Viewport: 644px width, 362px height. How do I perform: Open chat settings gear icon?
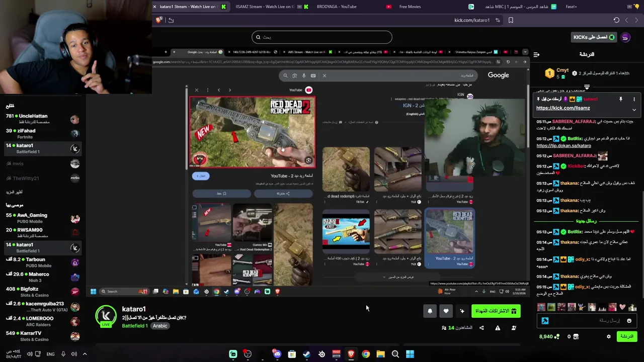(x=608, y=336)
